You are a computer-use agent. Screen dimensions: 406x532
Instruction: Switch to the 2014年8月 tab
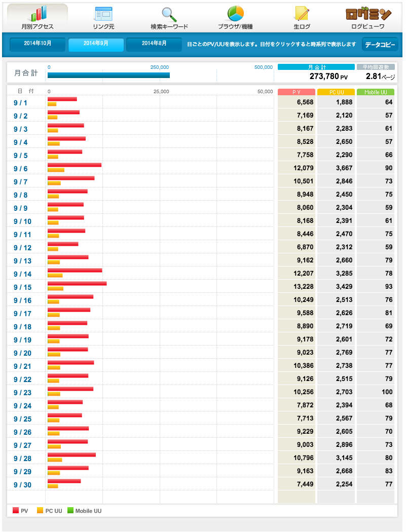pyautogui.click(x=154, y=44)
